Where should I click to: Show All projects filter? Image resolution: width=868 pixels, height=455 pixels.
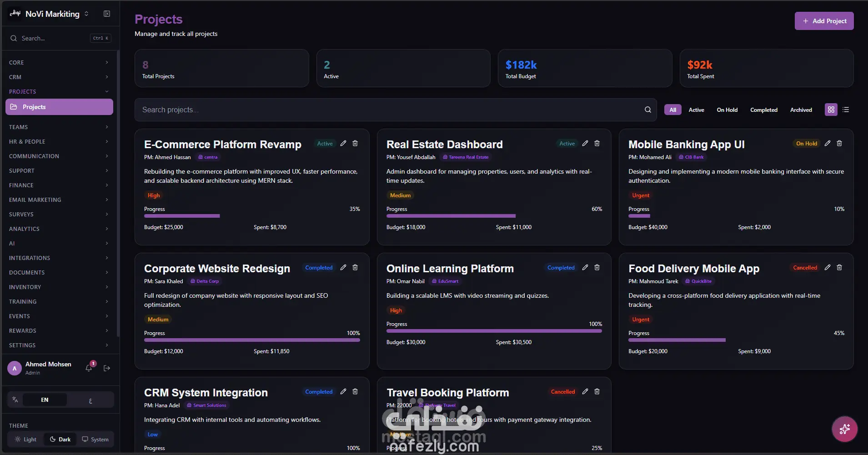tap(672, 110)
